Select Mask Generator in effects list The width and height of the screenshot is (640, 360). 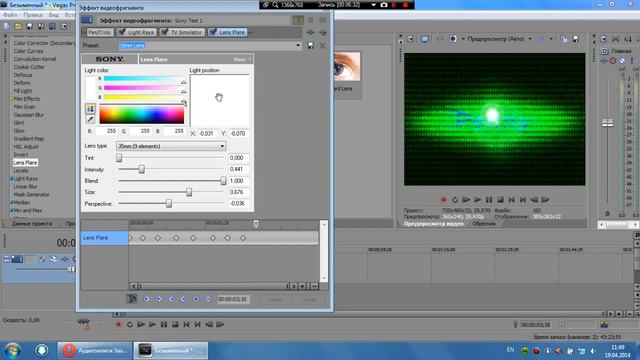click(x=31, y=194)
